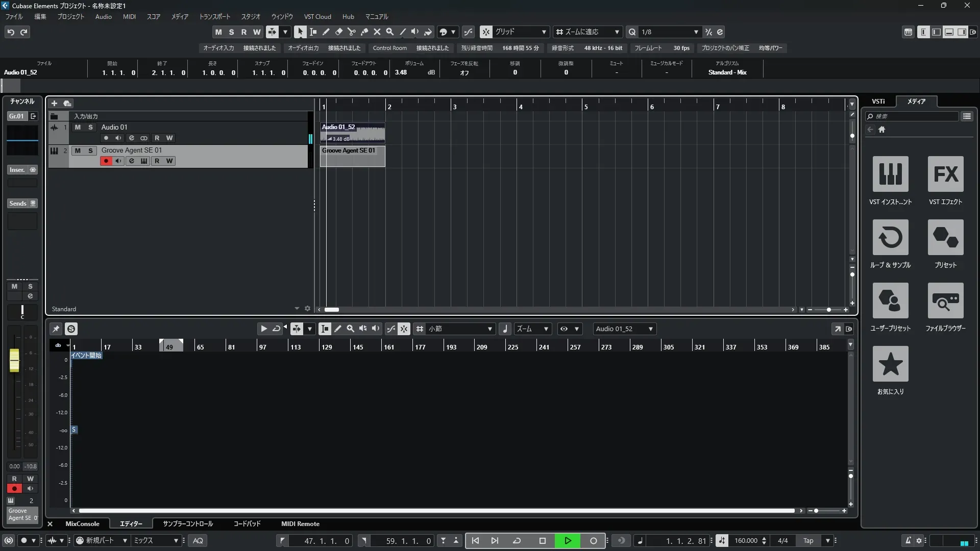980x551 pixels.
Task: Open the Favorites star tile
Action: [890, 364]
